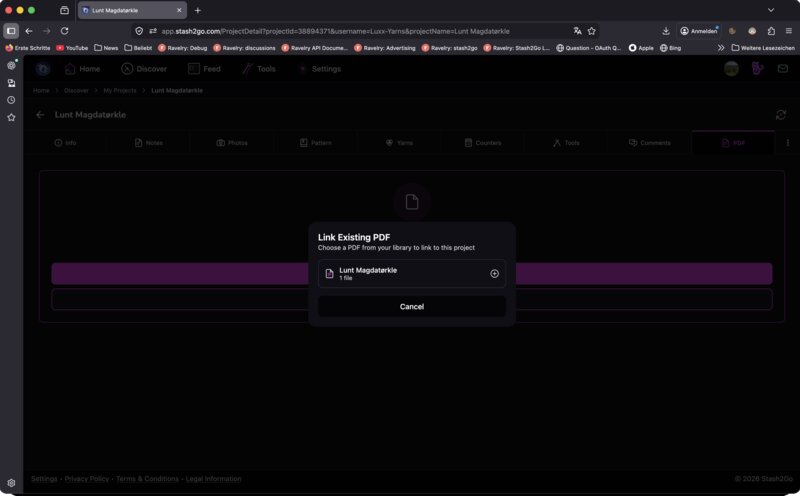Open the browser downloads panel
The width and height of the screenshot is (800, 496).
click(666, 31)
